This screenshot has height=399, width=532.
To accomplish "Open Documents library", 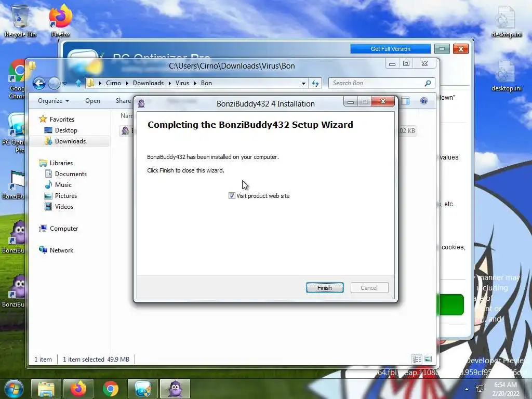I will (71, 174).
